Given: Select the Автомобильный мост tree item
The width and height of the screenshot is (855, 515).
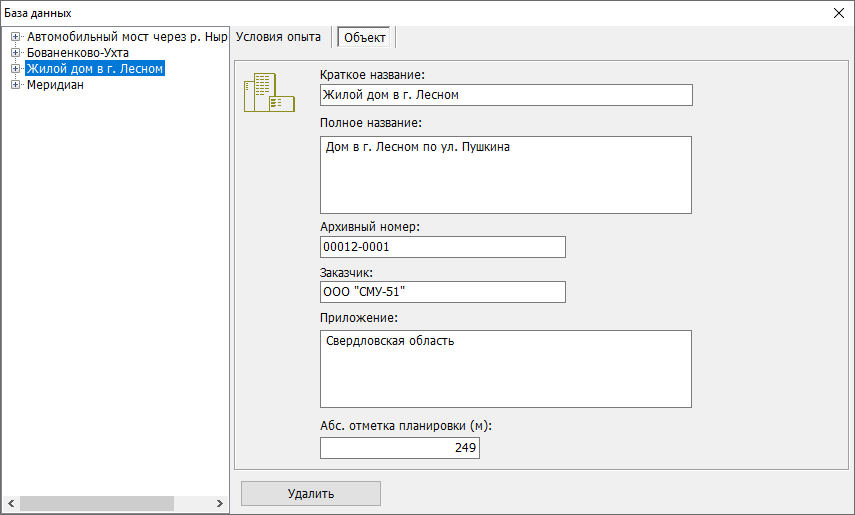Looking at the screenshot, I should (x=127, y=37).
